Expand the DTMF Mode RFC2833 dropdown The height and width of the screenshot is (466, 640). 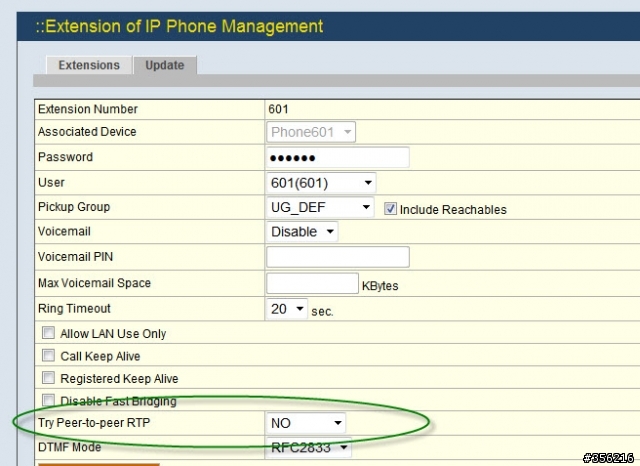pos(309,448)
